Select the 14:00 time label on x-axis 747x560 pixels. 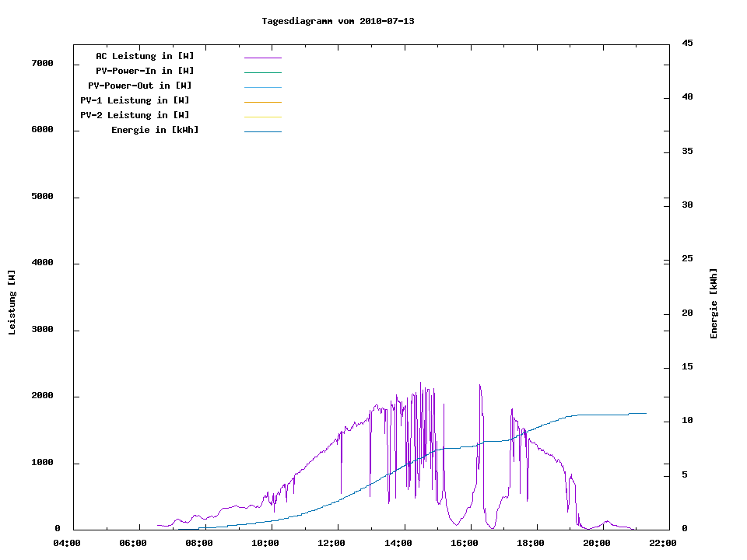[399, 544]
